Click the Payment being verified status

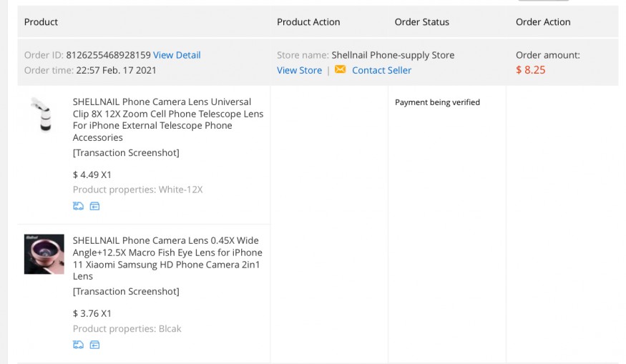pyautogui.click(x=437, y=102)
